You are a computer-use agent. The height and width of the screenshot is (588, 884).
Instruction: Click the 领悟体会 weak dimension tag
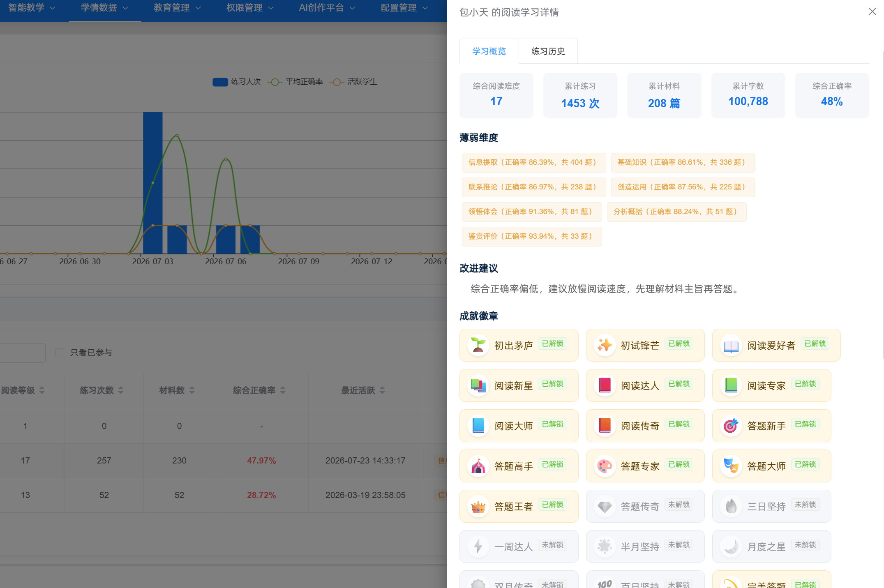point(532,212)
